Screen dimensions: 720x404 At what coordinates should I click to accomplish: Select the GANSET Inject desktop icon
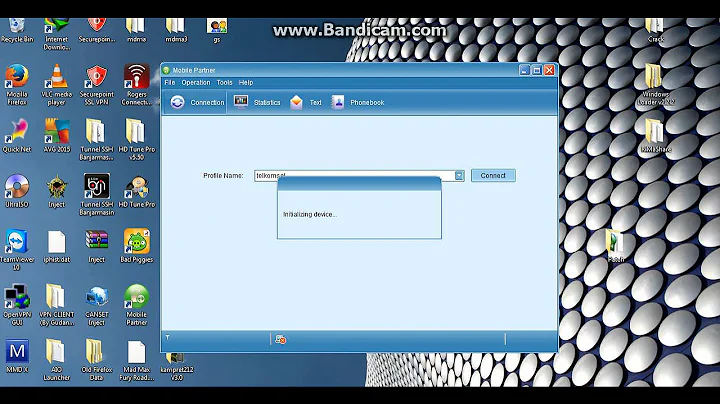point(96,305)
